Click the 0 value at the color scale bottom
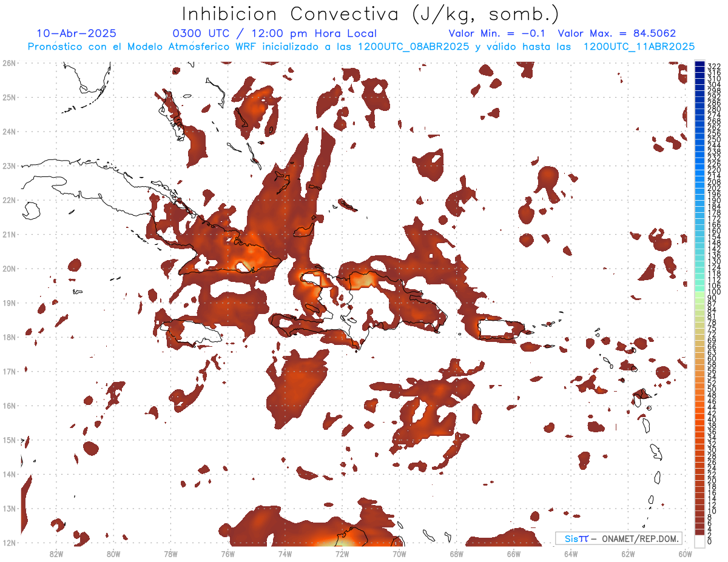 (710, 541)
